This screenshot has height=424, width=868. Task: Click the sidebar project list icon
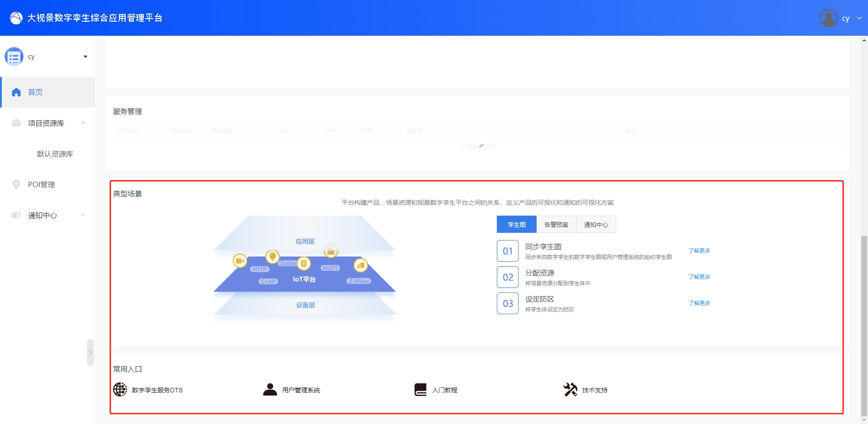pos(14,57)
